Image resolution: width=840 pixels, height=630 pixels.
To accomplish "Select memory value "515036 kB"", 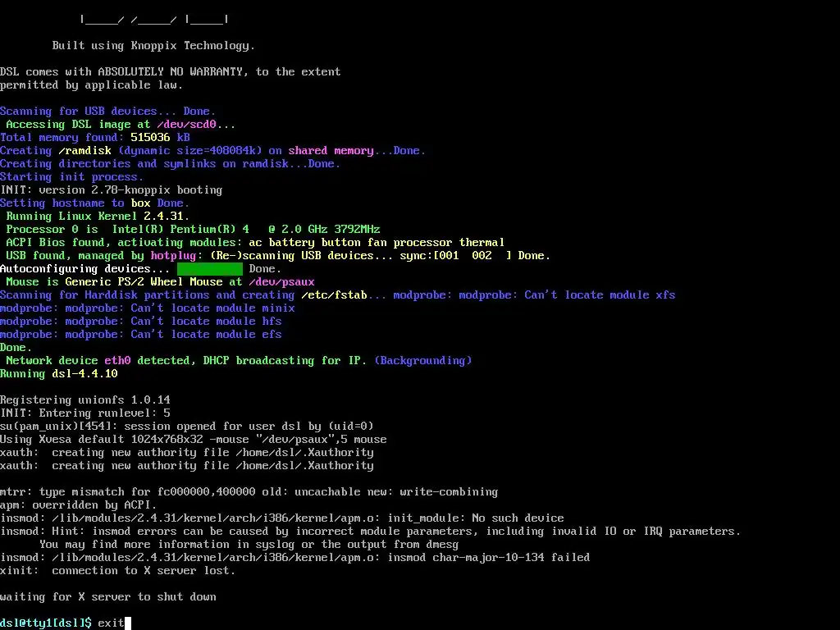I will (x=160, y=137).
